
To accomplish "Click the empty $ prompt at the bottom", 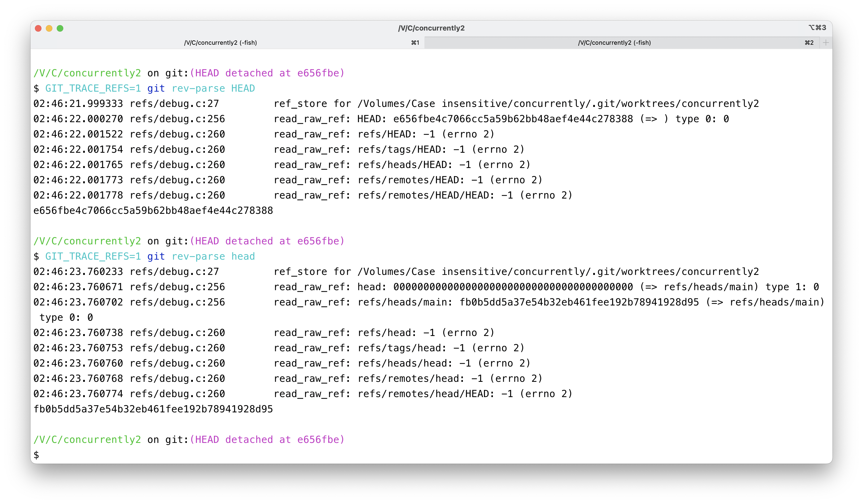I will (x=36, y=455).
